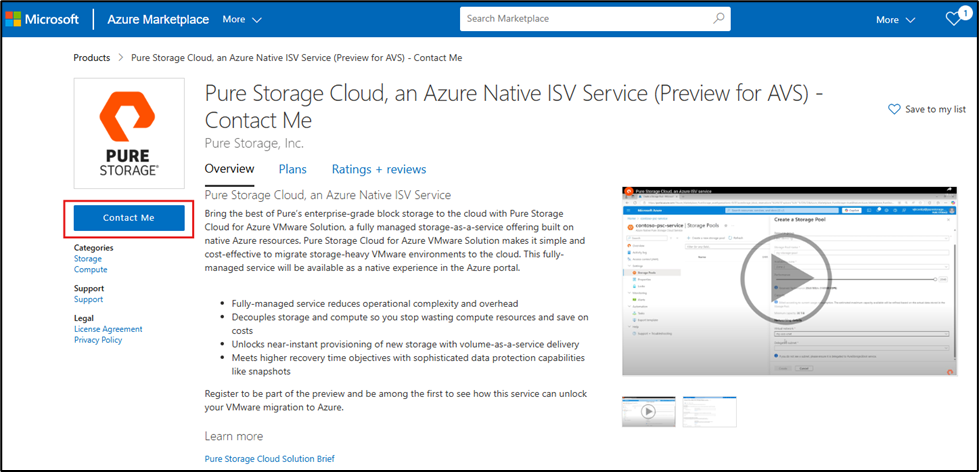Click the Categories heading
The width and height of the screenshot is (979, 472).
point(94,247)
